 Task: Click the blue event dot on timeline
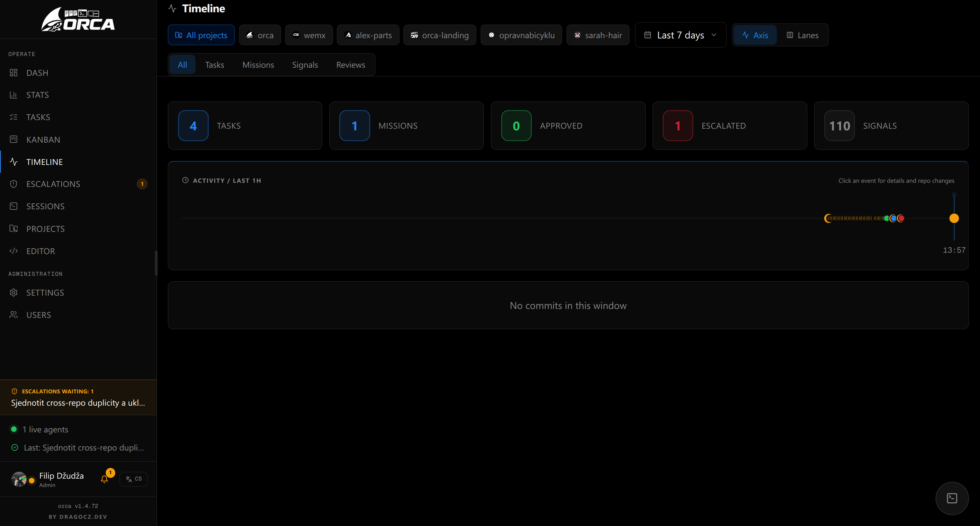[x=893, y=218]
